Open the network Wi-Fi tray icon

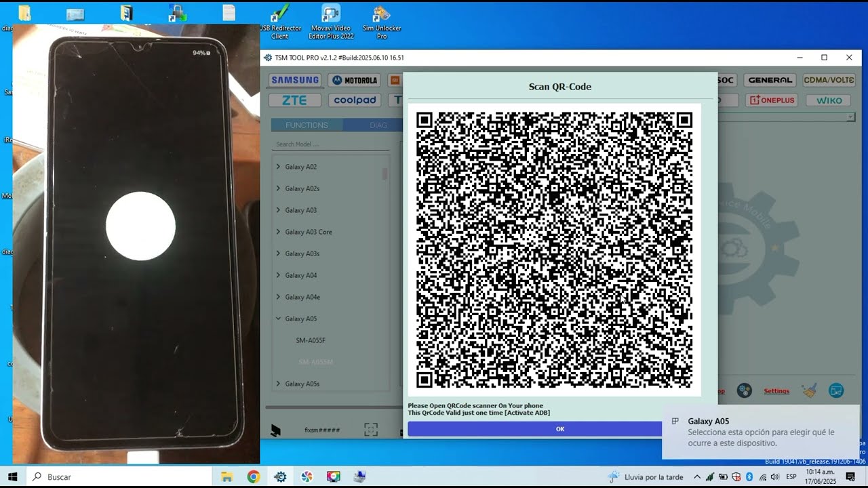[763, 476]
